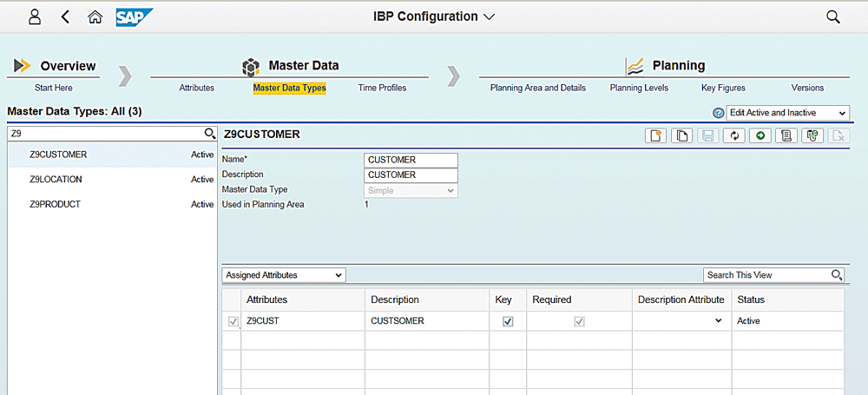The image size is (868, 395).
Task: Click the Used in Planning Area value 1
Action: (366, 204)
